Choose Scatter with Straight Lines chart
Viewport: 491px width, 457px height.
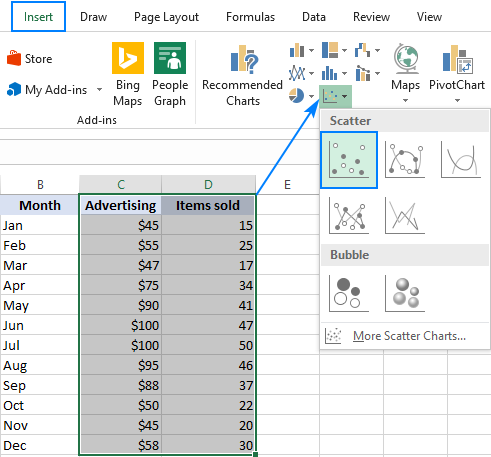tap(405, 215)
